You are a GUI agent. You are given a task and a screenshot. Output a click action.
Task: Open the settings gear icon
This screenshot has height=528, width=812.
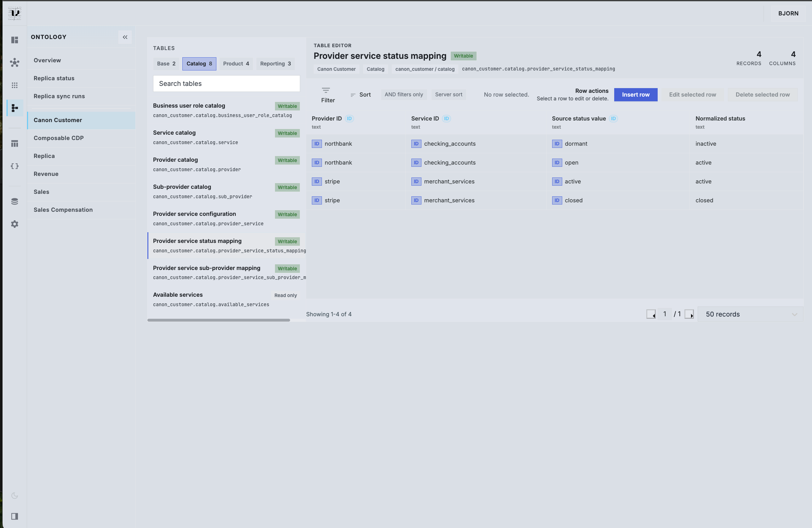click(x=15, y=224)
